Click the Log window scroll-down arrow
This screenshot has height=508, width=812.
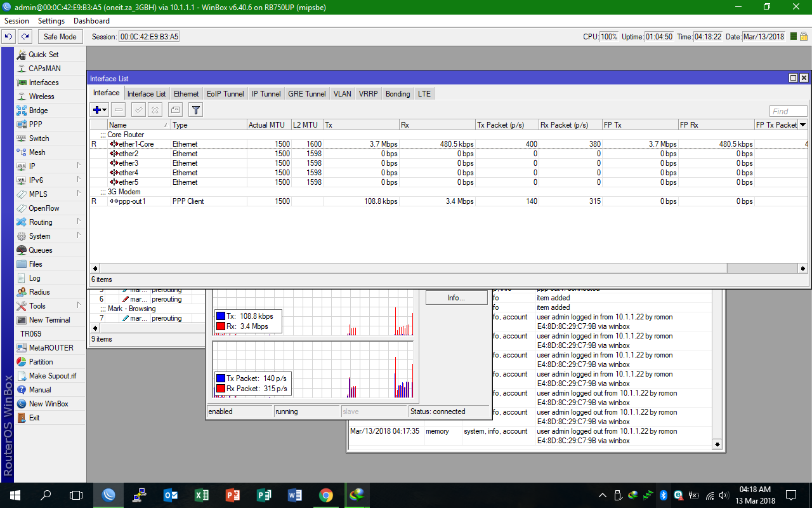[717, 444]
